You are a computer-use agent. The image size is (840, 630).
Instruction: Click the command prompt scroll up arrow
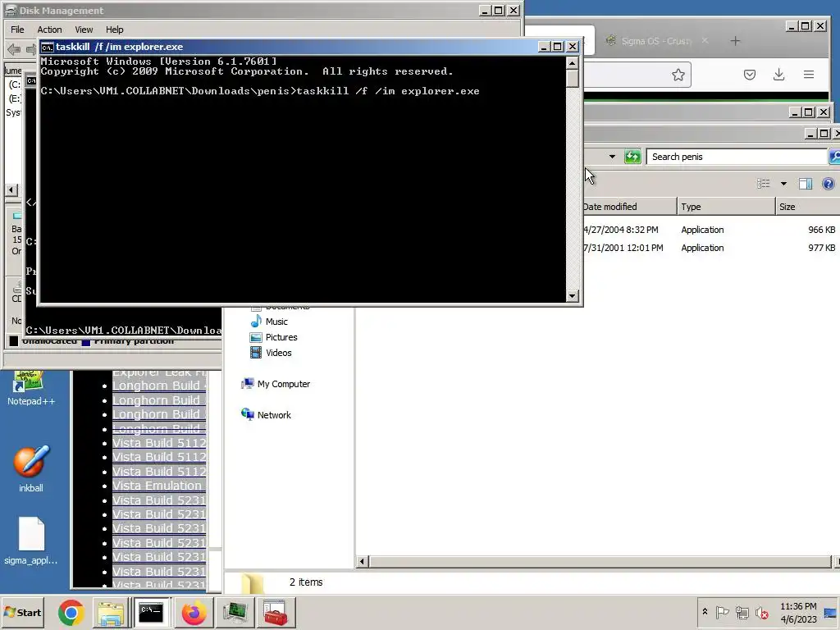tap(572, 63)
